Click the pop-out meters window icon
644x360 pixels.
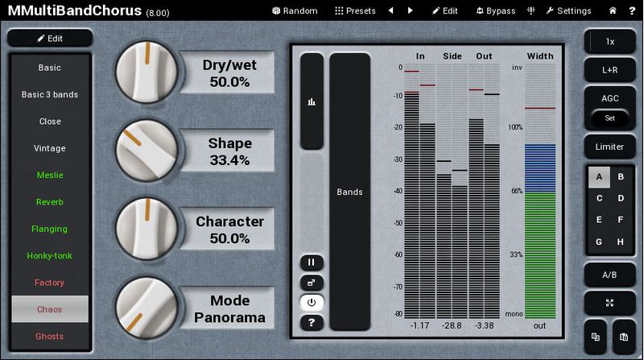click(312, 283)
